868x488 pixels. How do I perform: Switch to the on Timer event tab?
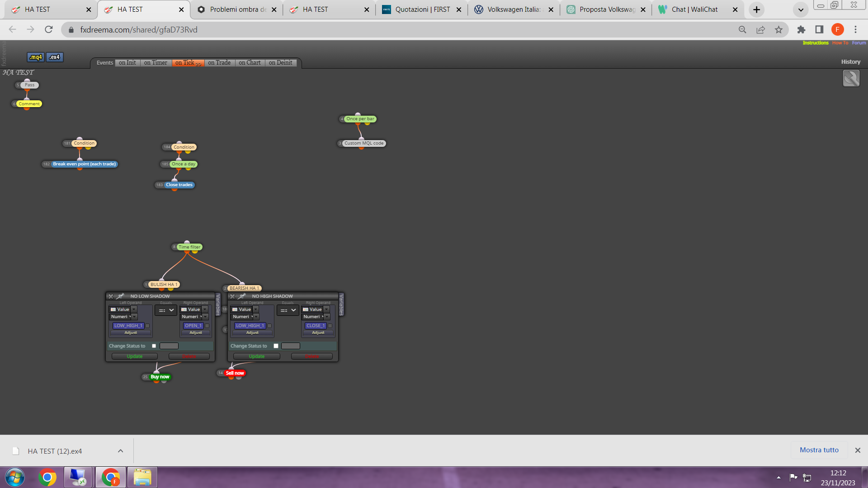(x=156, y=63)
